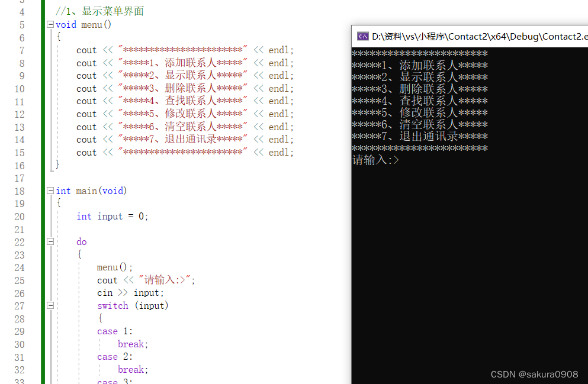This screenshot has height=384, width=588.
Task: Click the string '*****2、显示联系人*****' in code
Action: tap(182, 76)
